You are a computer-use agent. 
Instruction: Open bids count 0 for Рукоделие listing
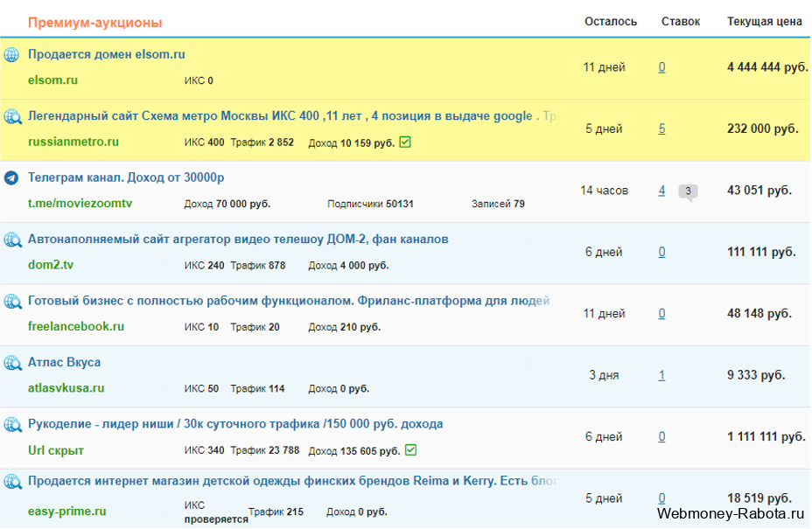point(661,437)
